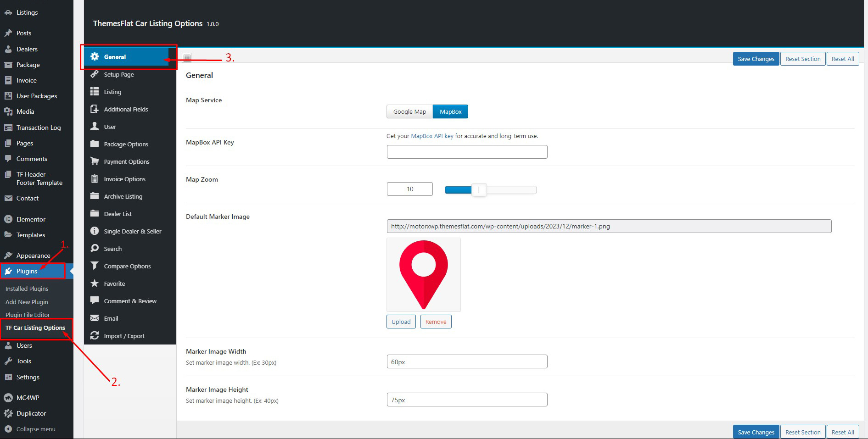
Task: Click the Map Zoom slider handle
Action: 479,189
